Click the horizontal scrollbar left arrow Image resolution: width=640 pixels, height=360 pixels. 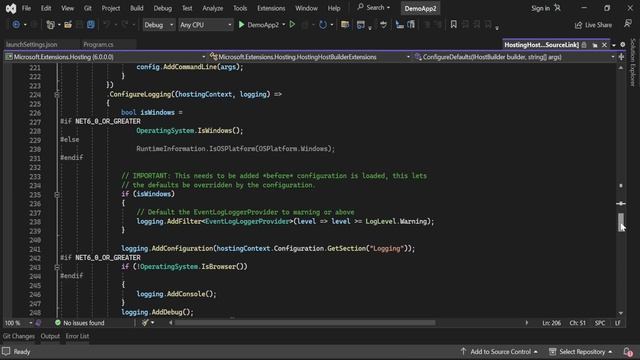[171, 323]
